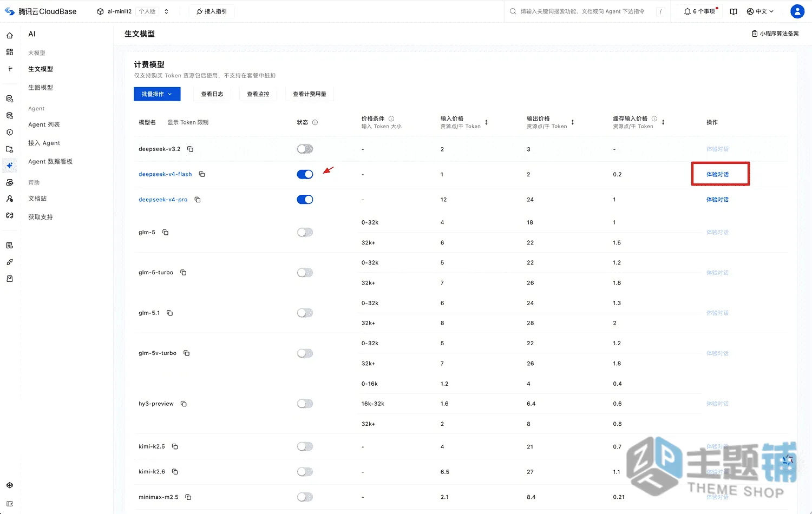
Task: Click the 显示 Token 限制 header option
Action: point(188,122)
